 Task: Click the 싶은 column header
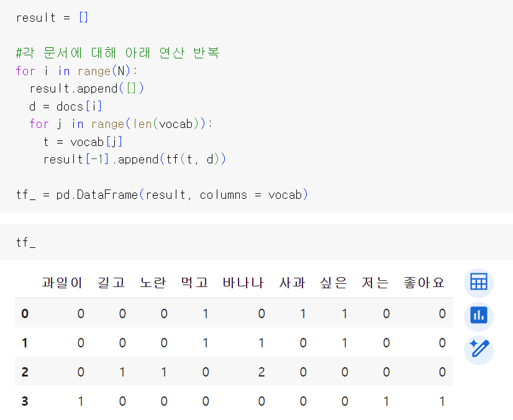click(334, 283)
